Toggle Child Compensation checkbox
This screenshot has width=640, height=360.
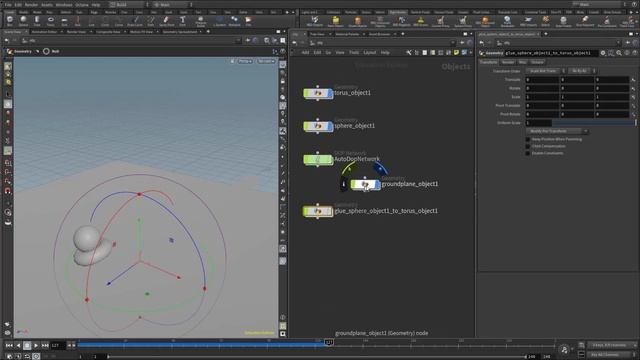[528, 146]
